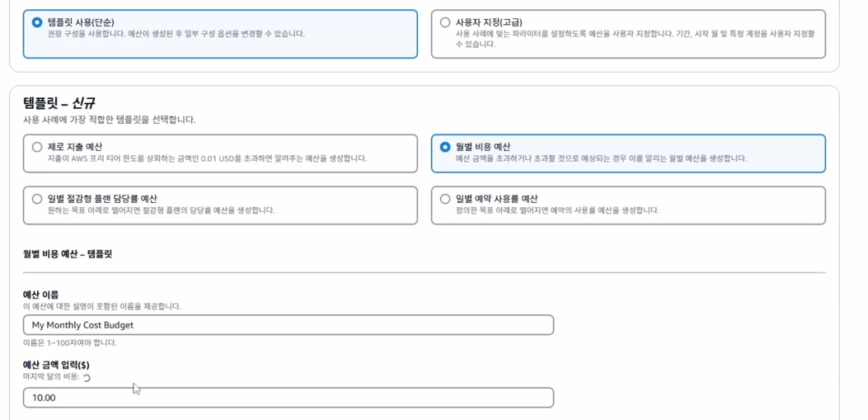The image size is (868, 420).
Task: Select the 제로 지출 예산 template radio
Action: click(x=37, y=147)
